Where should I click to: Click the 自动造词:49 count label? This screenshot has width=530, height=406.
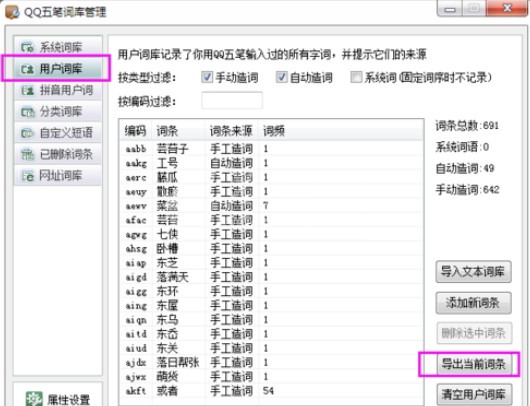coord(465,168)
